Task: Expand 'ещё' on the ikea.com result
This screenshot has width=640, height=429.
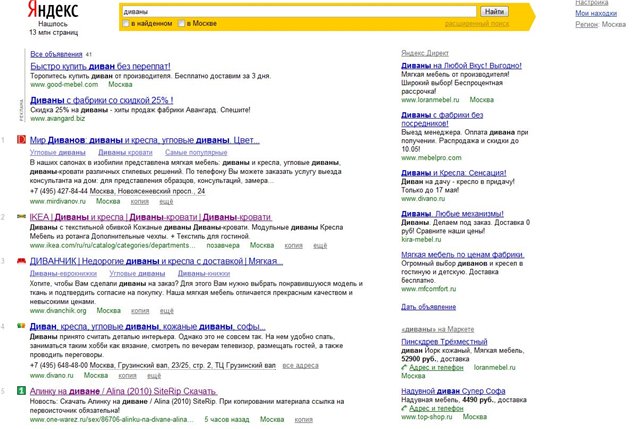Action: click(x=320, y=246)
